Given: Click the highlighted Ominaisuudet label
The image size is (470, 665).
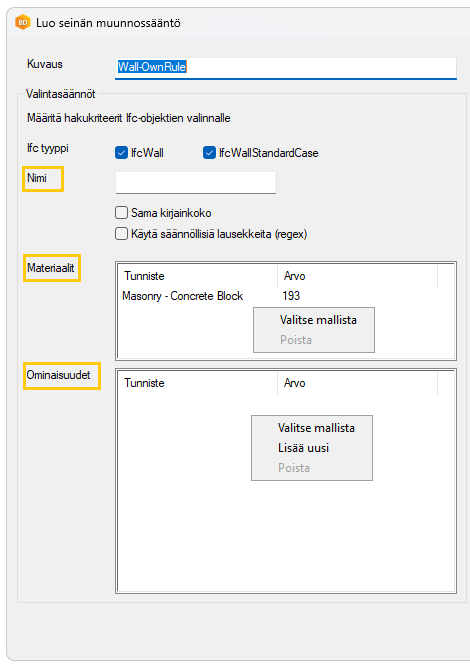Looking at the screenshot, I should (59, 375).
